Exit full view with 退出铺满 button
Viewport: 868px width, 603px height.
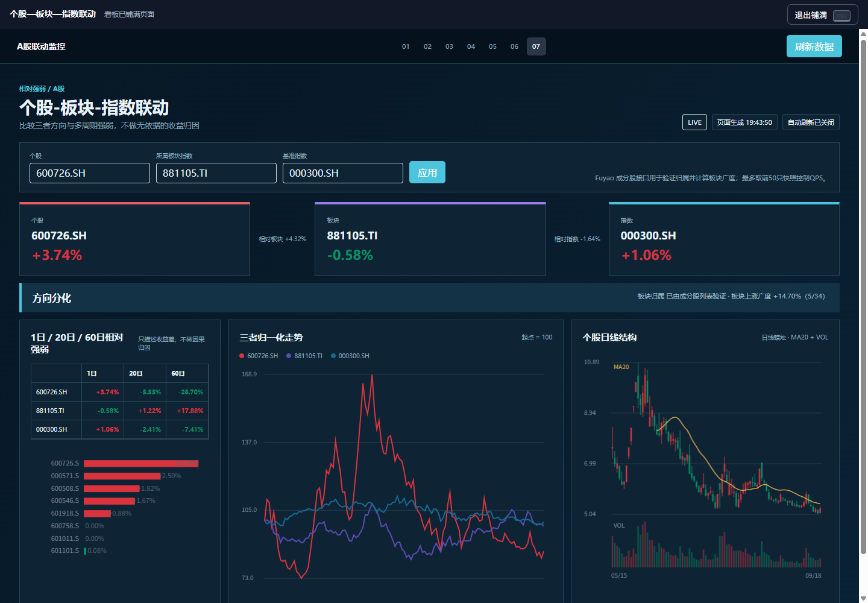coord(822,15)
